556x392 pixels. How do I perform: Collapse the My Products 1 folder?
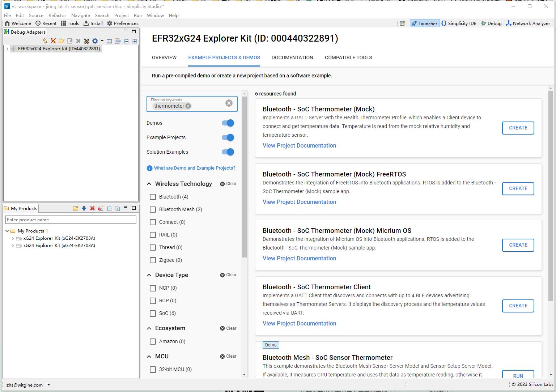(x=7, y=231)
